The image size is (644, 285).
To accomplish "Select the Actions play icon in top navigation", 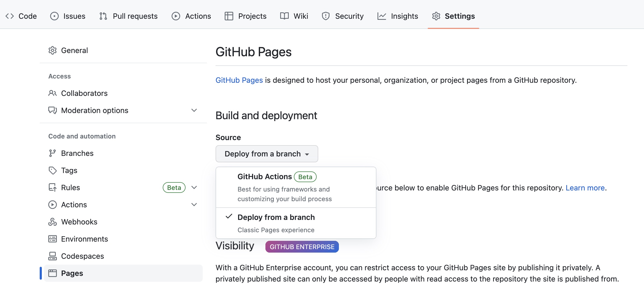I will point(175,16).
